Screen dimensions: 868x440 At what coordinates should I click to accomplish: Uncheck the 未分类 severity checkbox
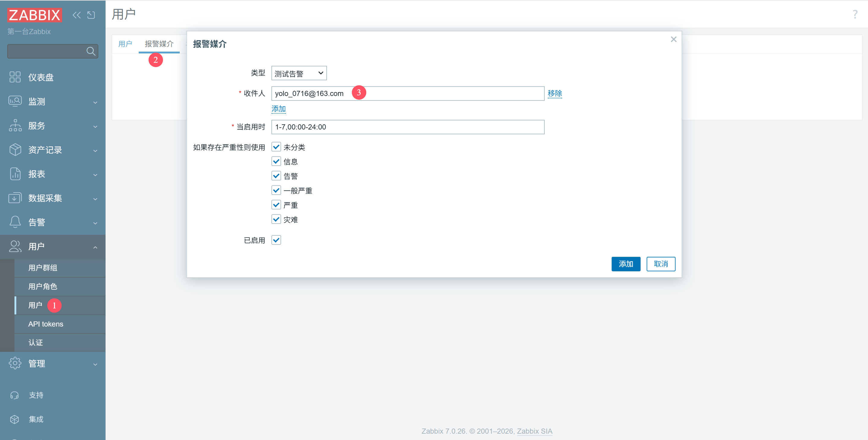coord(276,147)
